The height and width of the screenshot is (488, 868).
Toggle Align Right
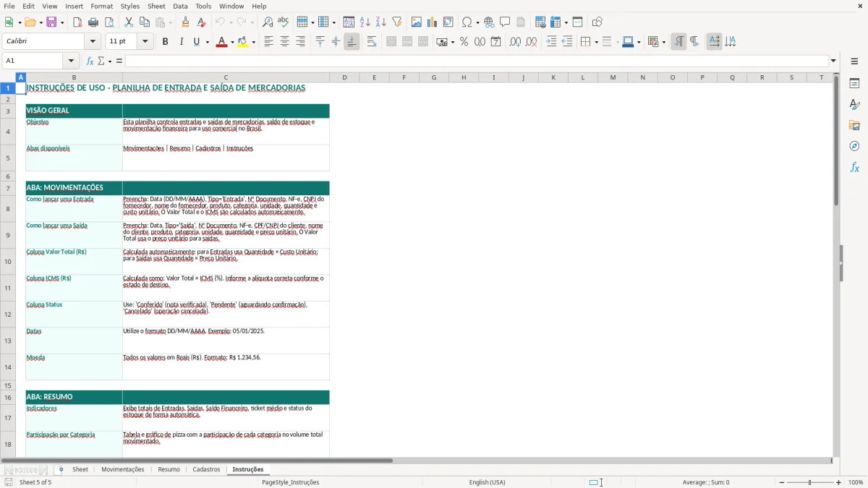pos(301,42)
